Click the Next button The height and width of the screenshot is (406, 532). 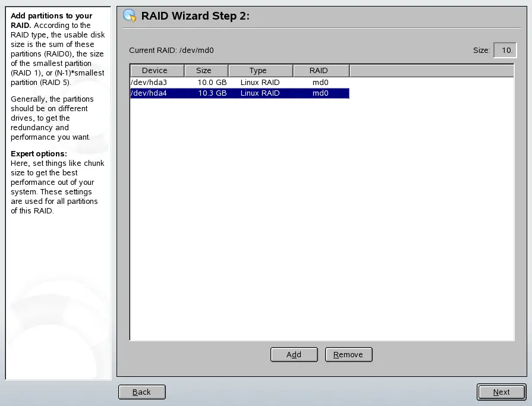500,392
